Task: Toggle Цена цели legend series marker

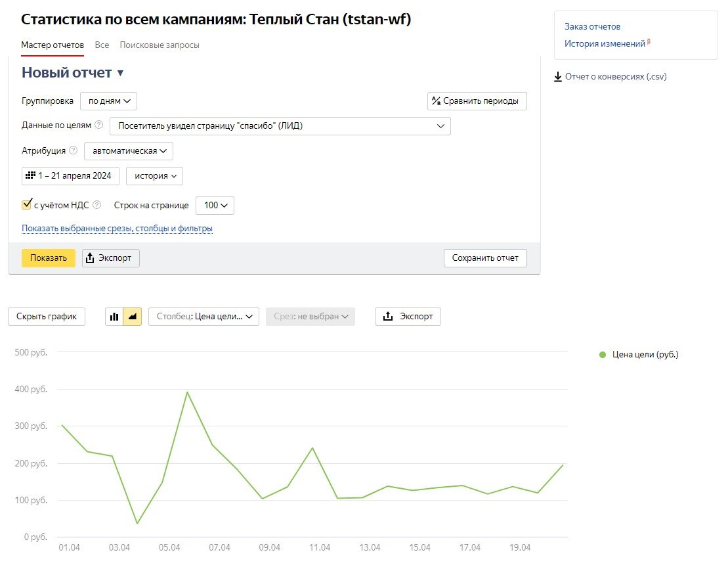Action: click(603, 355)
